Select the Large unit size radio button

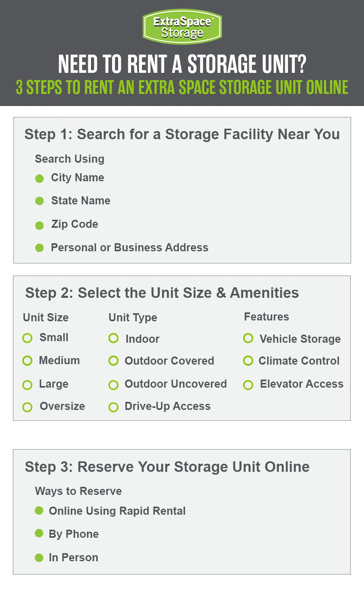click(28, 384)
